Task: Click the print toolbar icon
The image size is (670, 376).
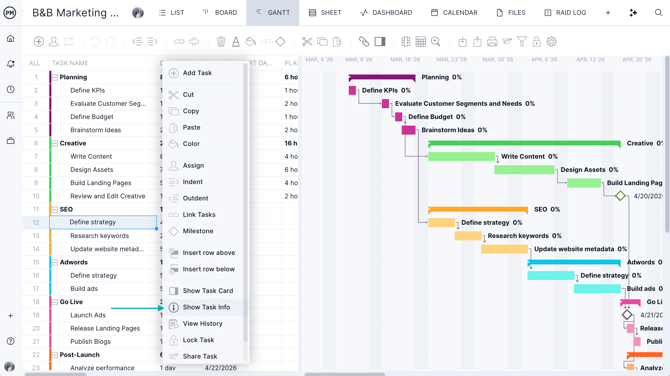Action: coord(492,41)
